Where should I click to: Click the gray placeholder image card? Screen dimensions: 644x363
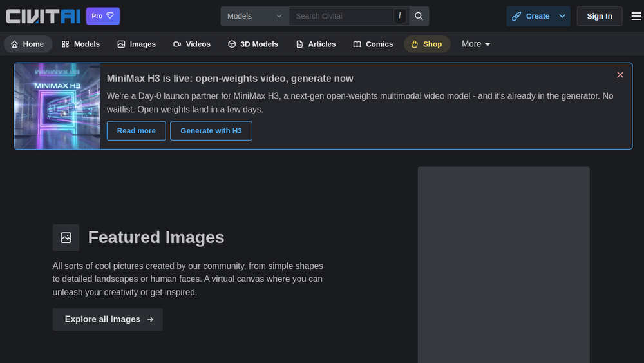click(504, 265)
